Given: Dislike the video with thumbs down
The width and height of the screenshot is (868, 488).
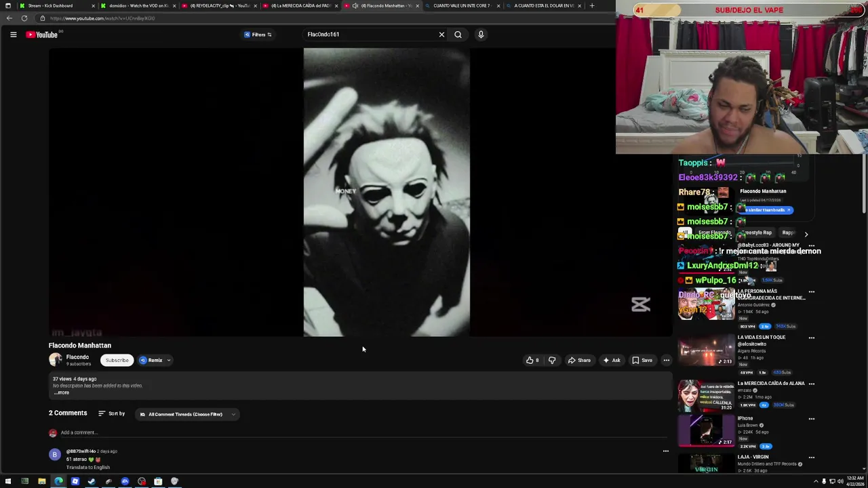Looking at the screenshot, I should pyautogui.click(x=552, y=360).
